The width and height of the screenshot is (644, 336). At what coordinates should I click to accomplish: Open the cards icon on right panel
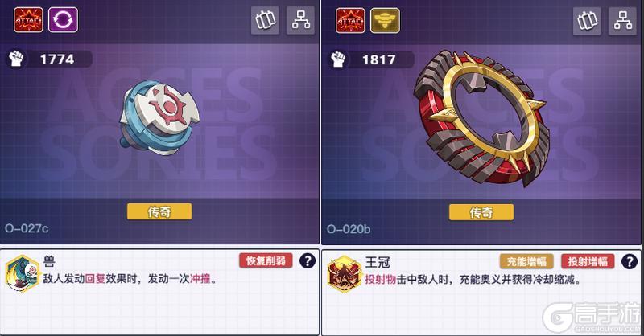(587, 21)
